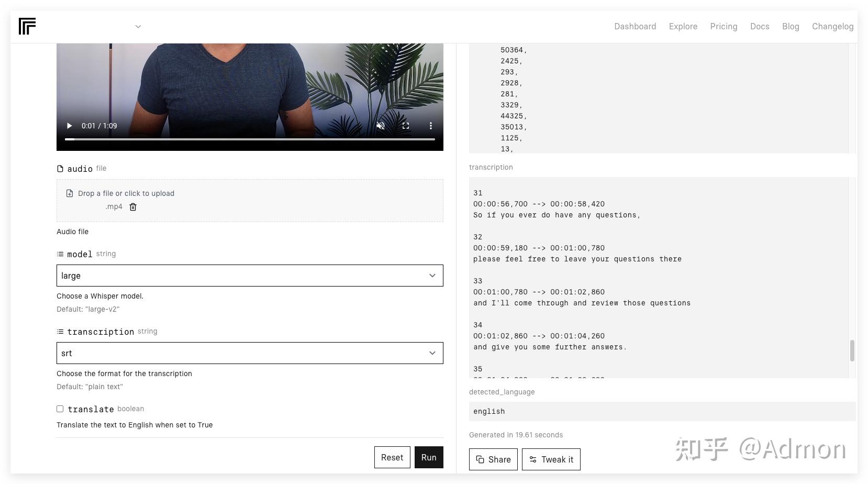
Task: Play the video preview
Action: click(69, 126)
